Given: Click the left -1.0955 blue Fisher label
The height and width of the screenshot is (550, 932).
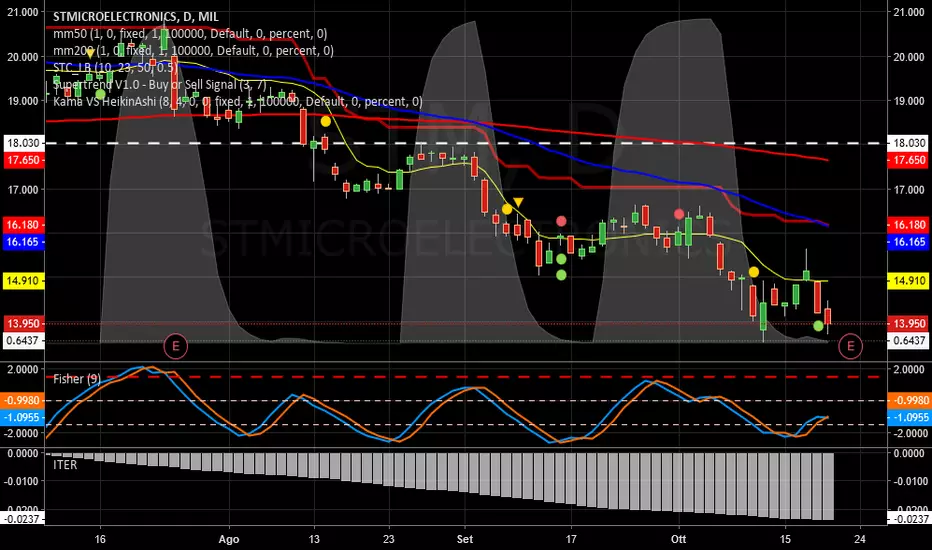Looking at the screenshot, I should point(23,417).
